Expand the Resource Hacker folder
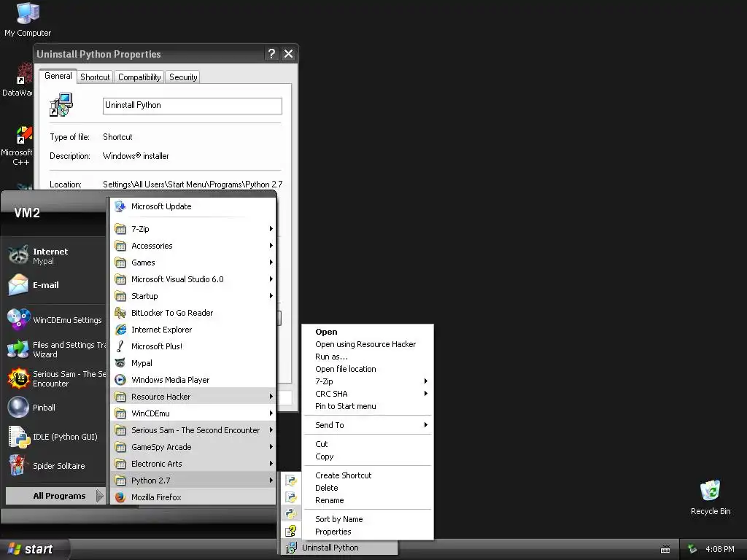The height and width of the screenshot is (560, 747). 193,397
